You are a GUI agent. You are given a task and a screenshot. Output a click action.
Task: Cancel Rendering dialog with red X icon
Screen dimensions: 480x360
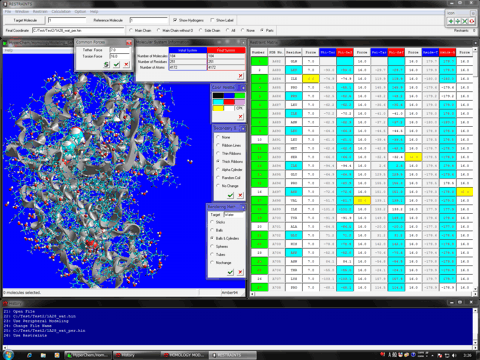pyautogui.click(x=240, y=272)
